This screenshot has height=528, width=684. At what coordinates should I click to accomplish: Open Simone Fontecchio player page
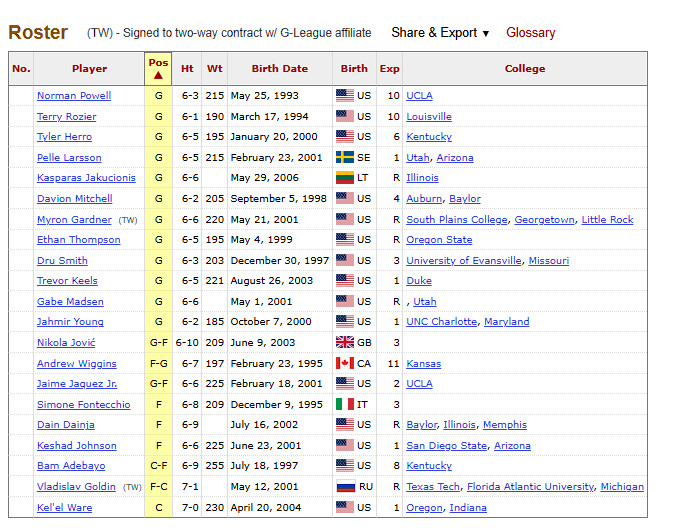click(83, 405)
